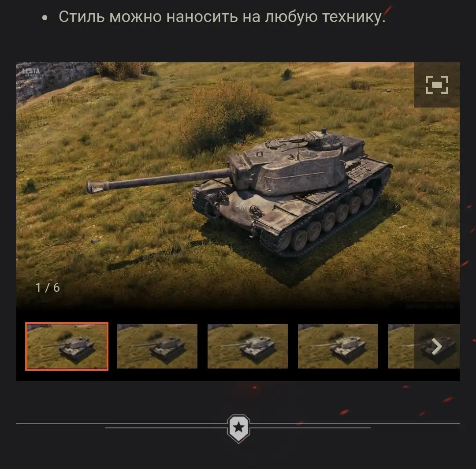Select the third tank thumbnail
The image size is (476, 469).
coord(247,346)
